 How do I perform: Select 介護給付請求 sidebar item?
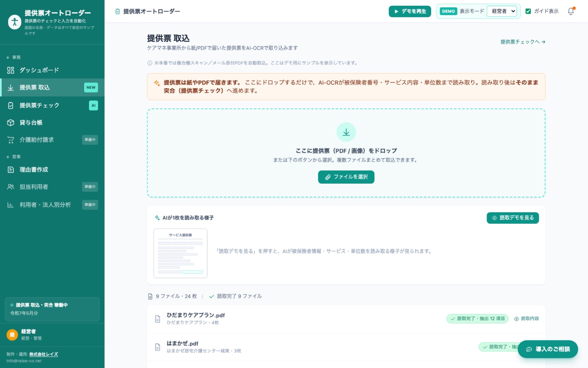pos(52,140)
